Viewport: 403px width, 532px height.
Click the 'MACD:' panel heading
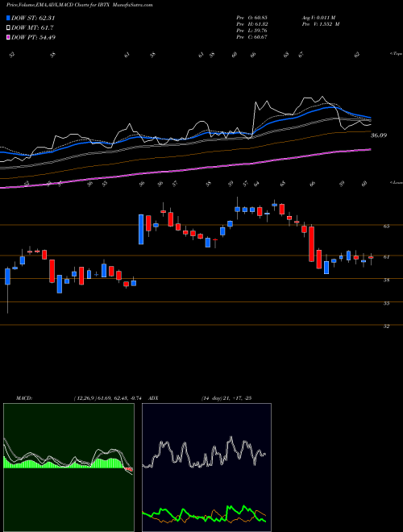click(24, 398)
